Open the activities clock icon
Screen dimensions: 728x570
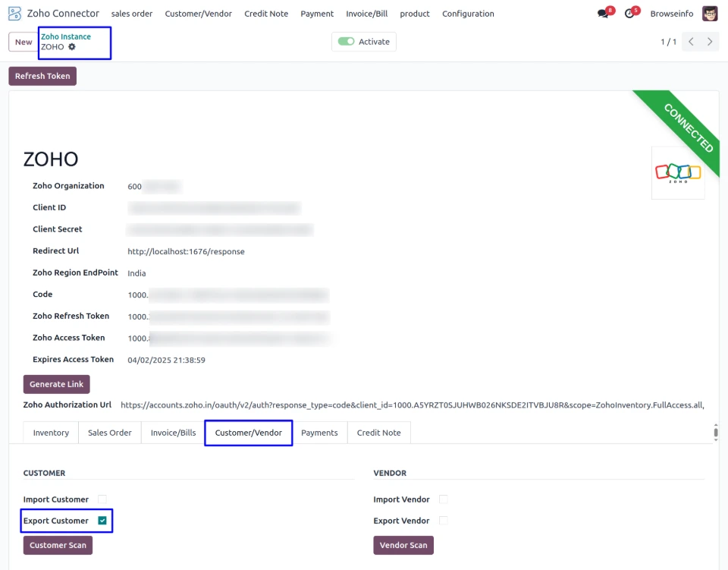coord(629,14)
